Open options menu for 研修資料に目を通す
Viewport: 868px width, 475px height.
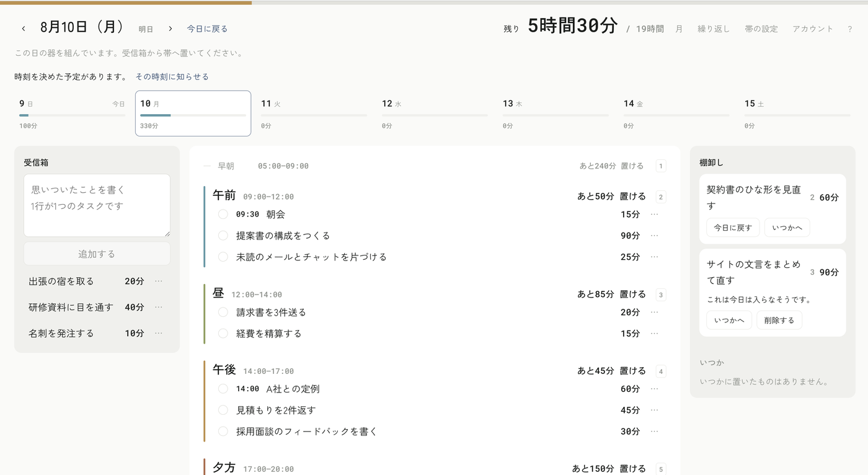159,308
